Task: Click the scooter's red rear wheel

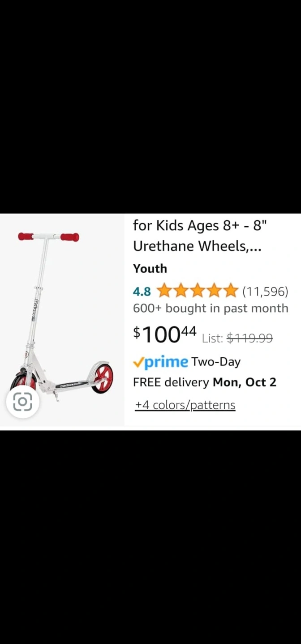Action: [102, 378]
